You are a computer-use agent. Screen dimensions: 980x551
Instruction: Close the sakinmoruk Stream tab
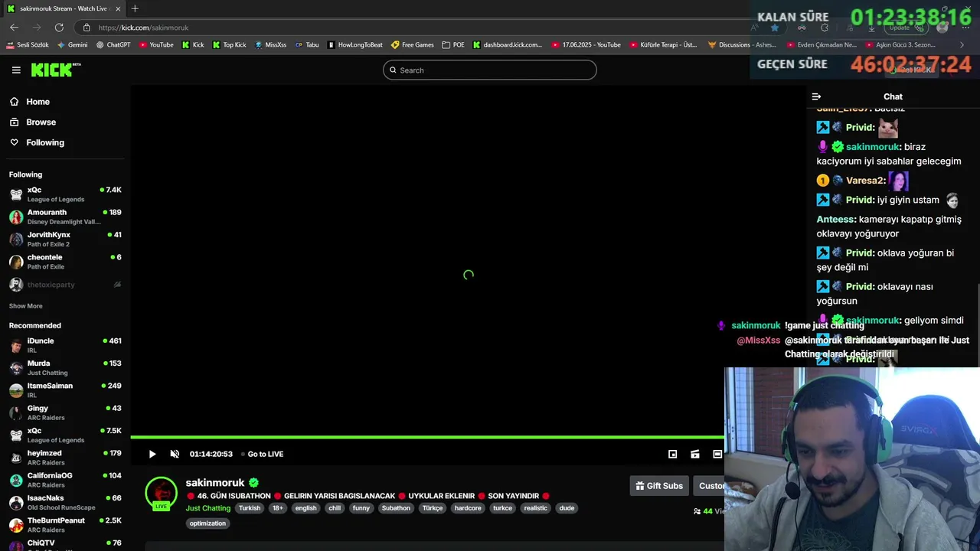click(118, 8)
